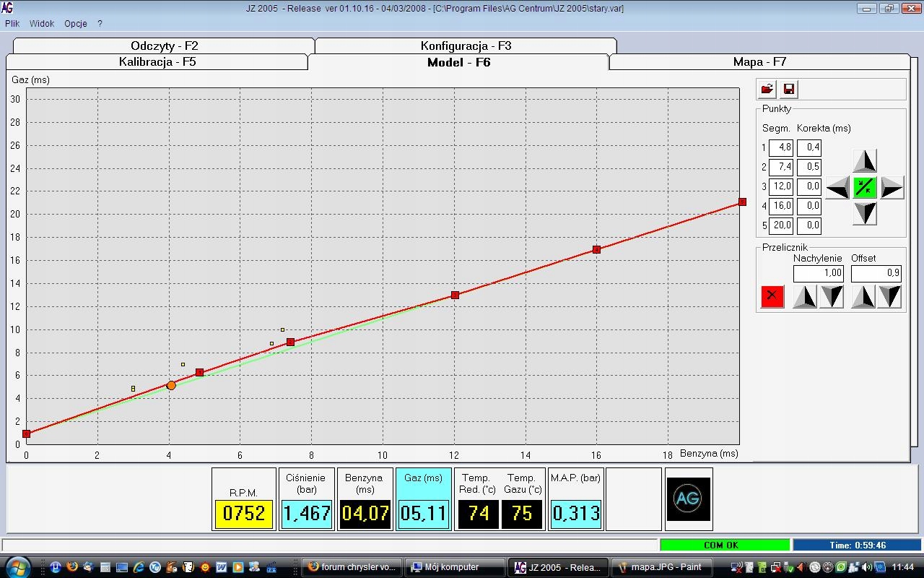Open the Opcje menu
Screen dimensions: 924x578
(76, 23)
